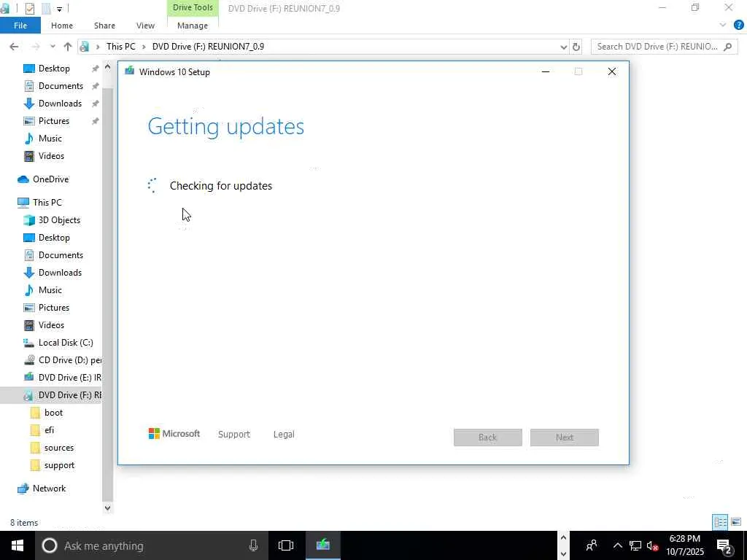Click the navigation pane scrollbar thumb

108,295
